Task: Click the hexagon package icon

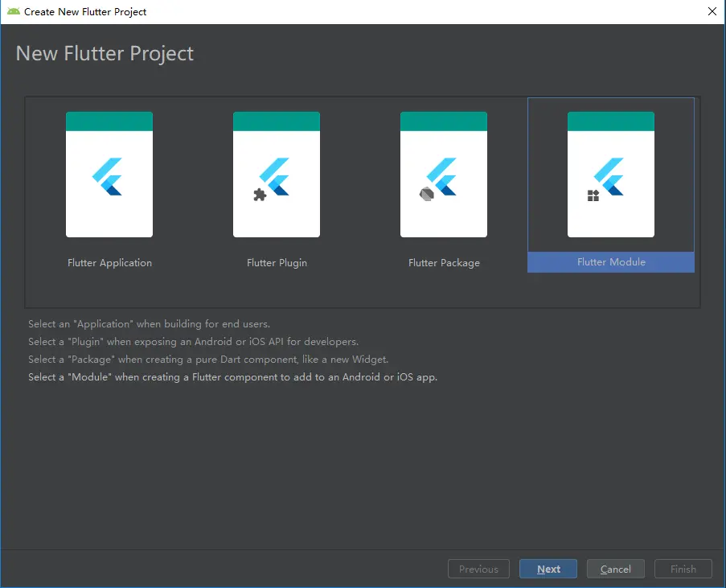Action: pyautogui.click(x=426, y=194)
